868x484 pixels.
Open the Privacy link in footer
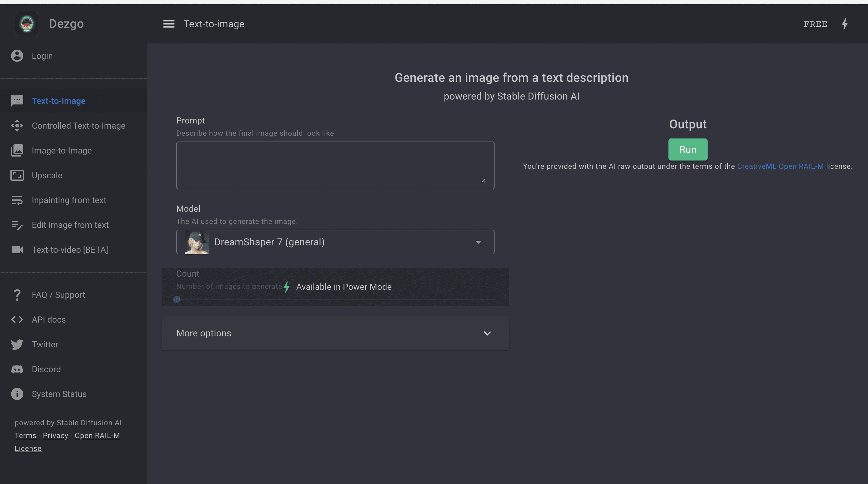[x=55, y=435]
